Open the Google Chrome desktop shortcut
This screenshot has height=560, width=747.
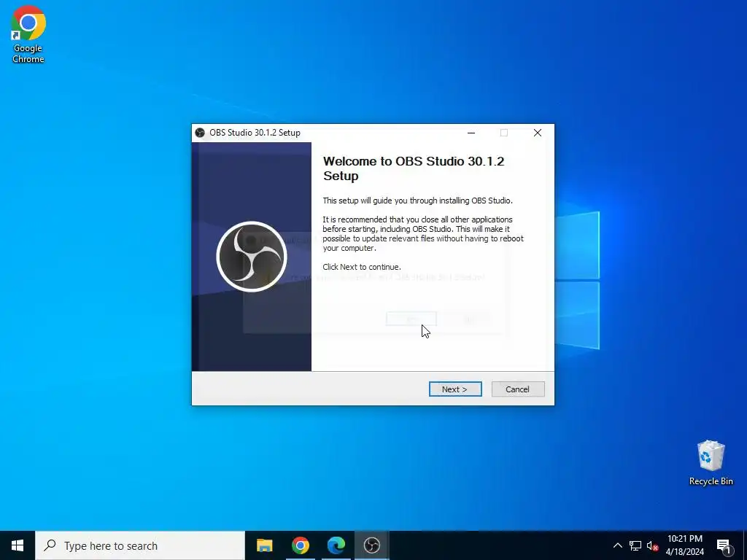(x=28, y=35)
